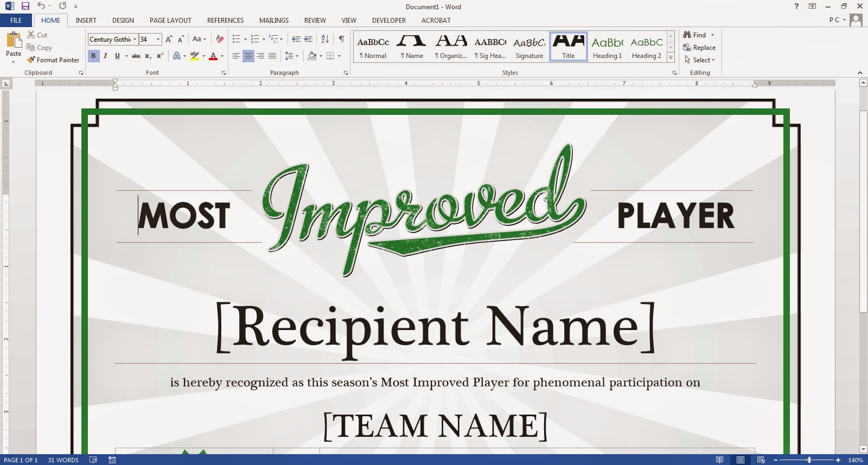Switch to the DESIGN tab
The image size is (868, 465).
123,20
